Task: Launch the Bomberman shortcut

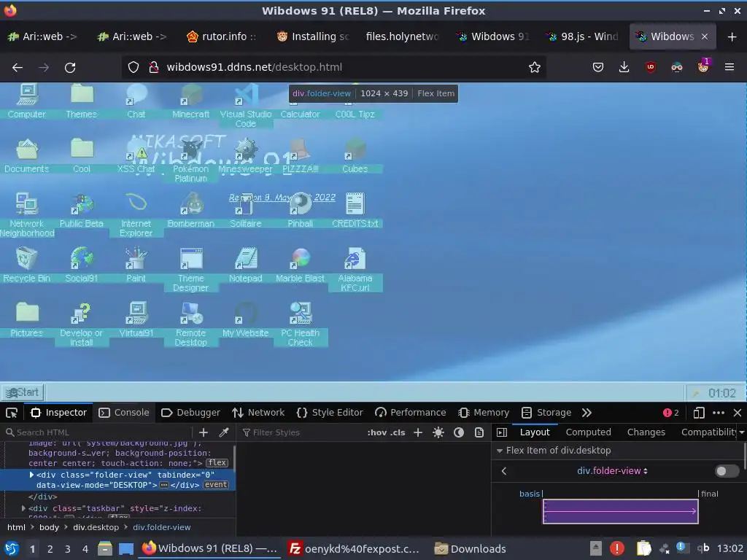Action: (191, 211)
